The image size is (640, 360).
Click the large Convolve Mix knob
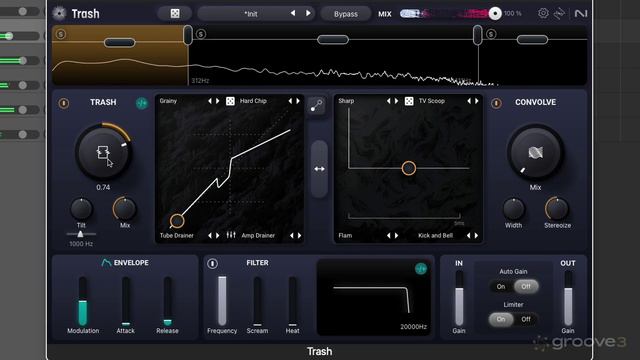pos(536,152)
